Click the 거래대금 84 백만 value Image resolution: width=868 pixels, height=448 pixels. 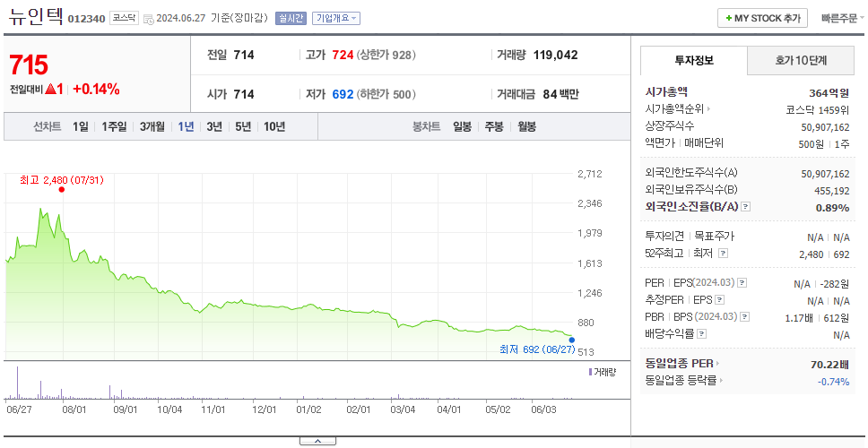[560, 95]
